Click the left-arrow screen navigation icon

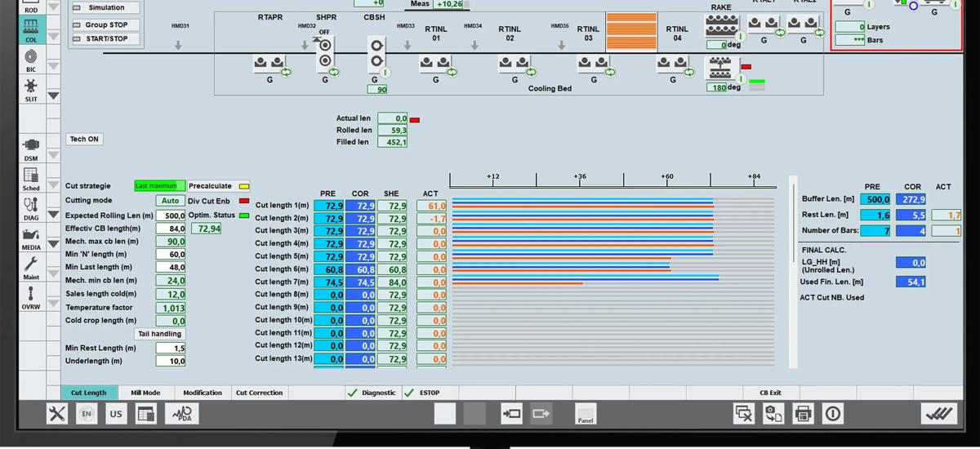pos(512,414)
